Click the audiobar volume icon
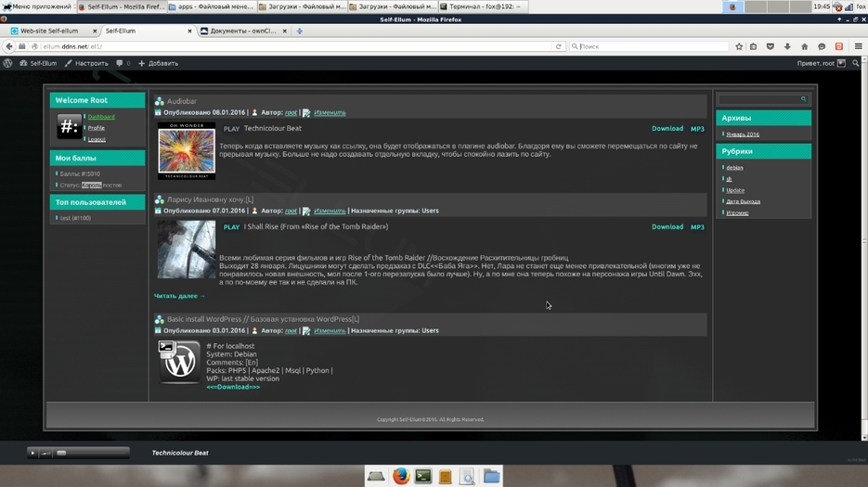Image resolution: width=868 pixels, height=487 pixels. tap(45, 453)
